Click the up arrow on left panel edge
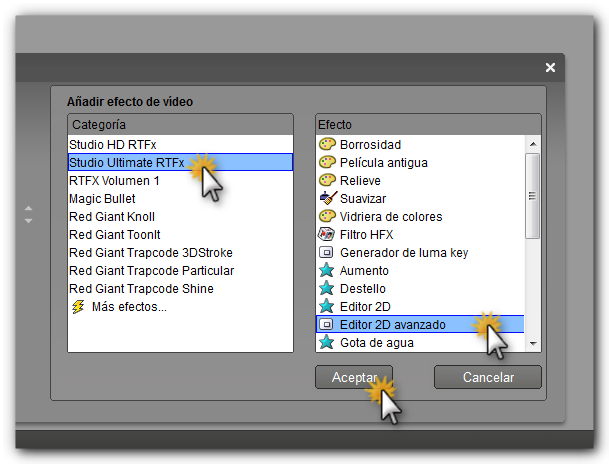609x464 pixels. (x=28, y=208)
